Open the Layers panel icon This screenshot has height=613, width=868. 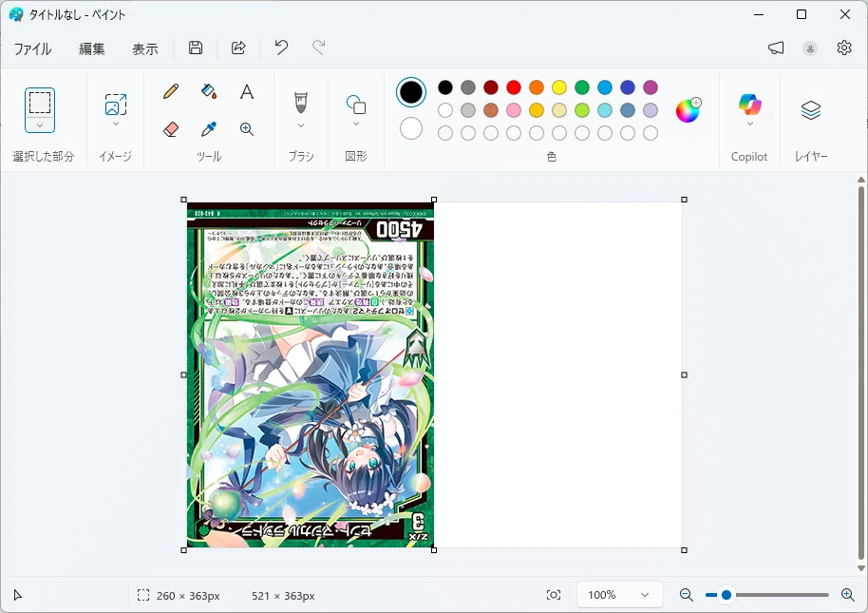[x=811, y=110]
